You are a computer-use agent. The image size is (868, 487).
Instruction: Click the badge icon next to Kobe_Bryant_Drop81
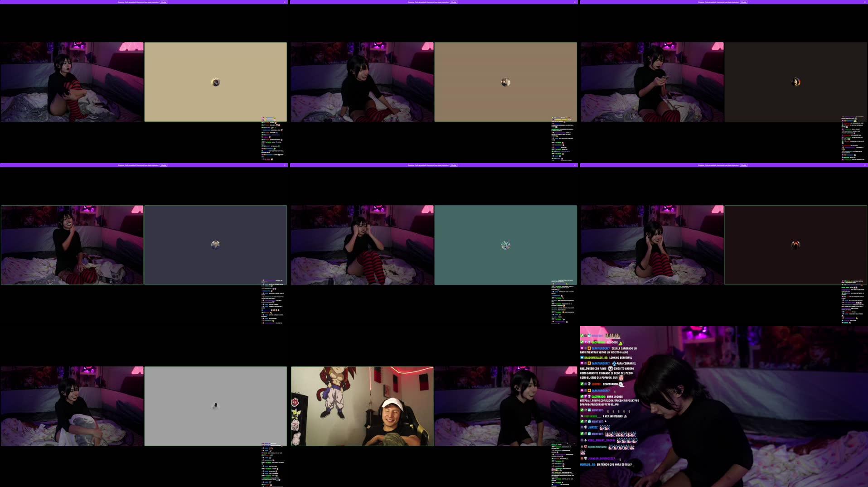click(x=586, y=440)
